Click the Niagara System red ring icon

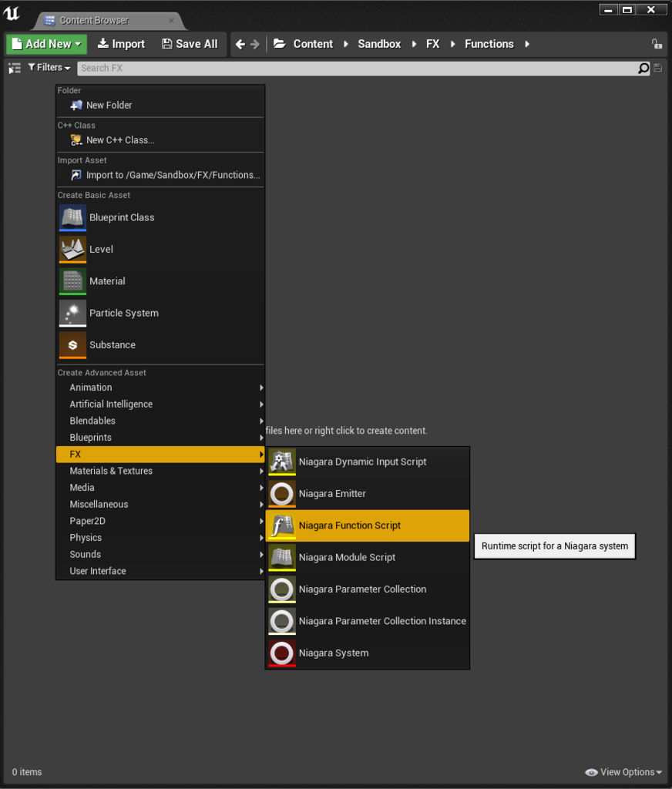(x=282, y=653)
